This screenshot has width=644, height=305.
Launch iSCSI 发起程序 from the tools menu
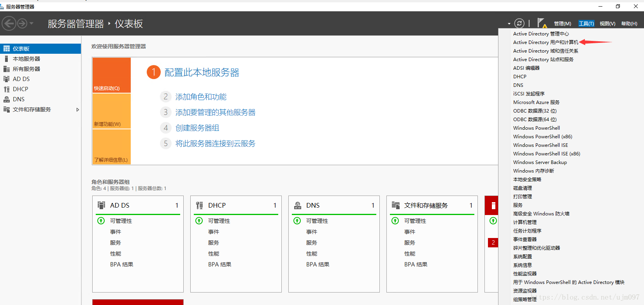point(529,94)
